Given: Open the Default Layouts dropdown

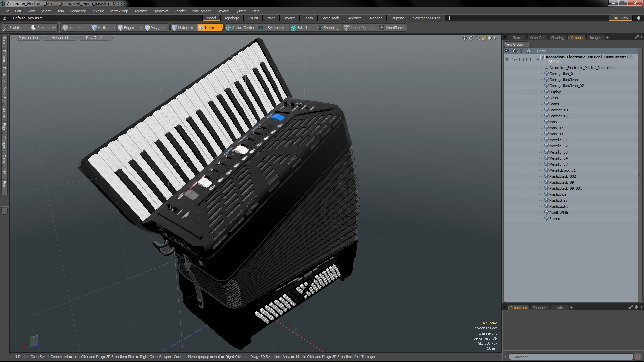Looking at the screenshot, I should point(28,18).
